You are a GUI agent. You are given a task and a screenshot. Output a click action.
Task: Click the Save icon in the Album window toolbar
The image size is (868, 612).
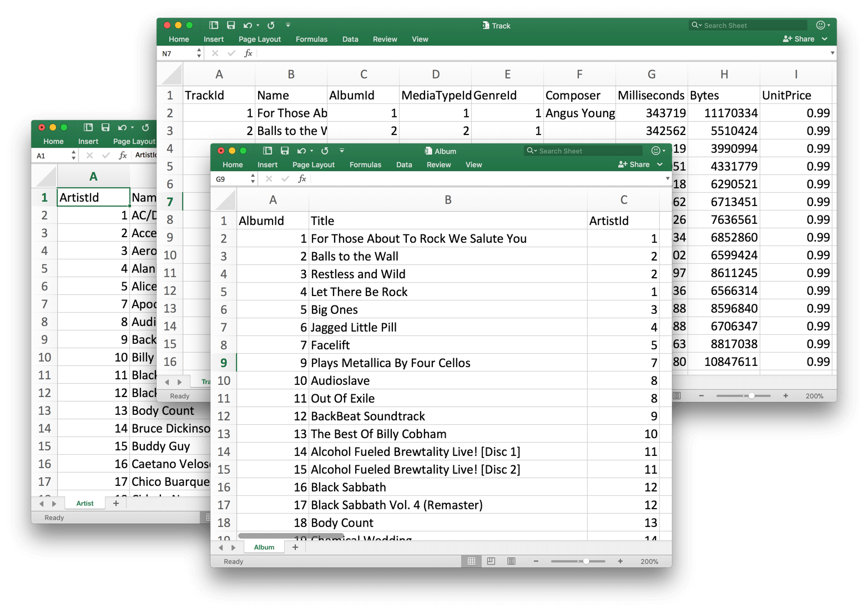pos(285,151)
